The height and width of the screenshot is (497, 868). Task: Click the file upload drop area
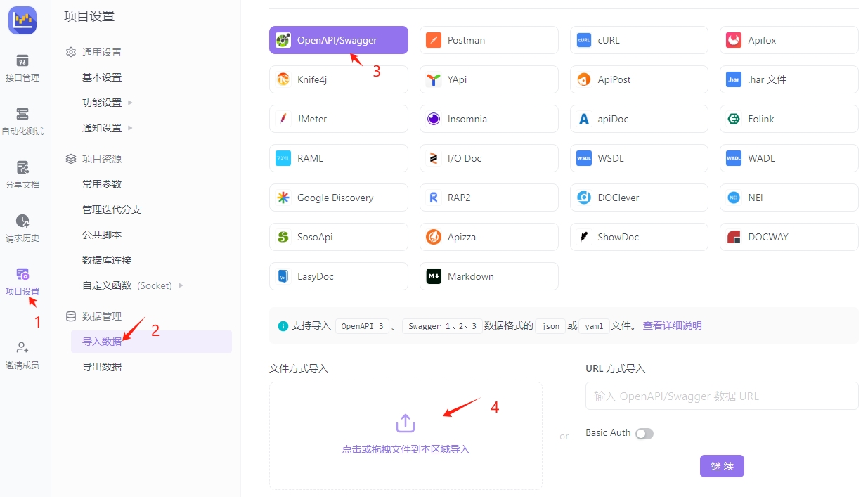point(406,436)
